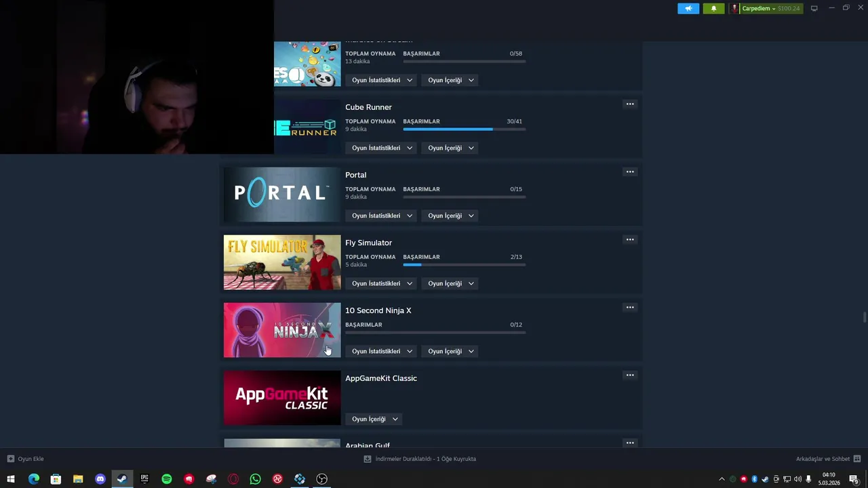The width and height of the screenshot is (868, 488).
Task: Click Fly Simulator achievements progress bar
Action: pyautogui.click(x=464, y=265)
